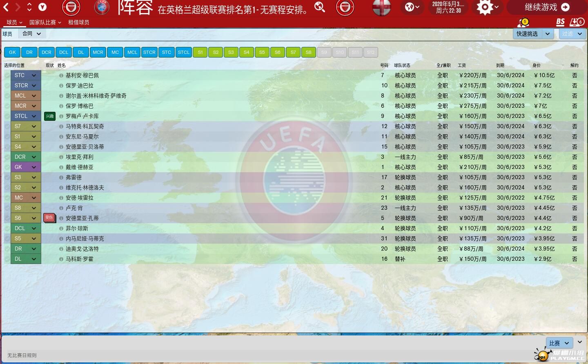Open the date panel showing 周六 22:30
This screenshot has width=588, height=364.
coord(448,7)
